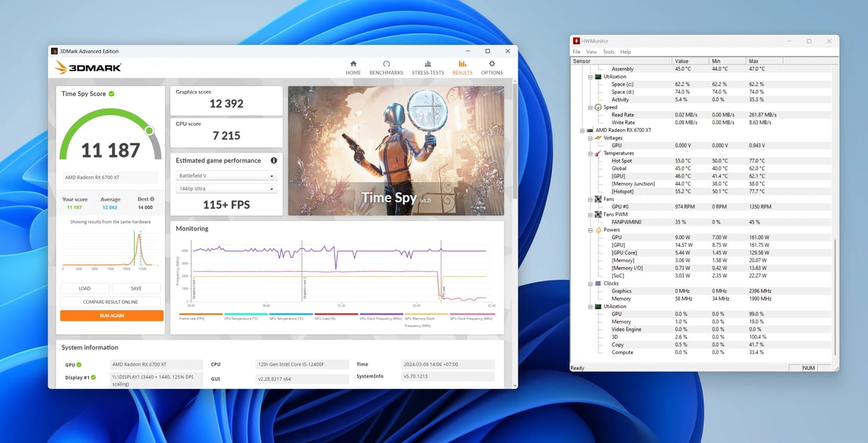The height and width of the screenshot is (443, 868).
Task: Switch to RESULTS tab in 3DMark
Action: pyautogui.click(x=462, y=67)
